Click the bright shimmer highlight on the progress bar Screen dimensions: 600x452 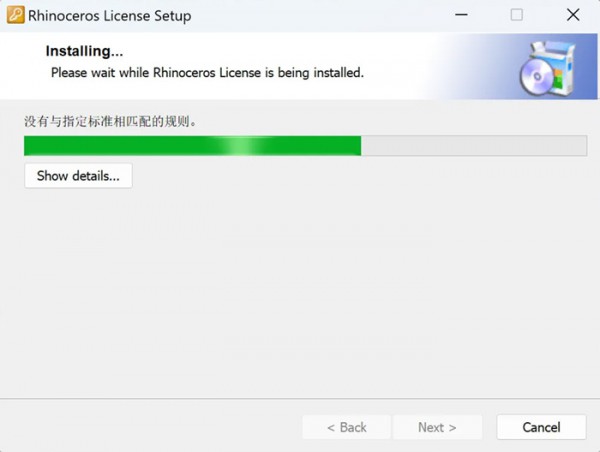[242, 145]
